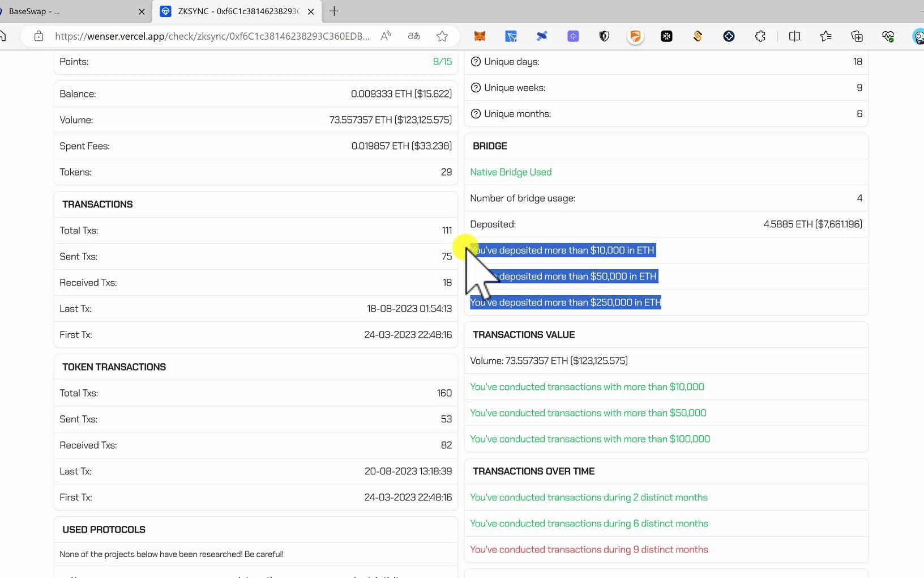This screenshot has height=578, width=924.
Task: Open the Collections panel
Action: point(857,36)
